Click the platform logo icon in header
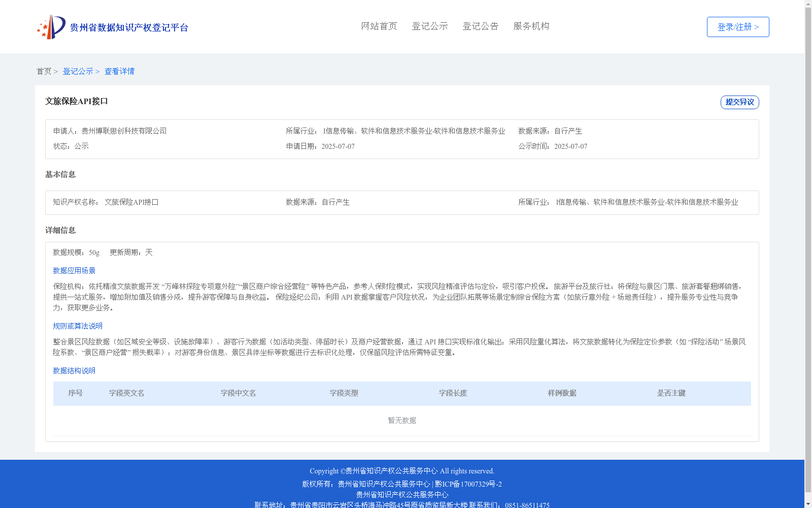The width and height of the screenshot is (812, 508). [51, 27]
